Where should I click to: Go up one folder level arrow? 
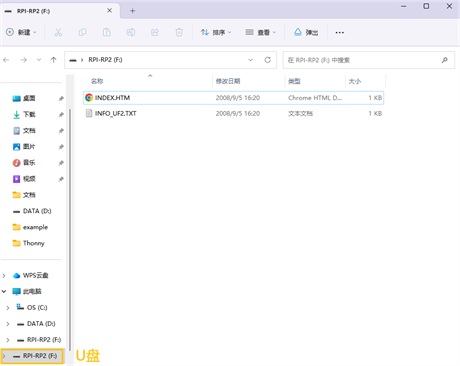[54, 60]
